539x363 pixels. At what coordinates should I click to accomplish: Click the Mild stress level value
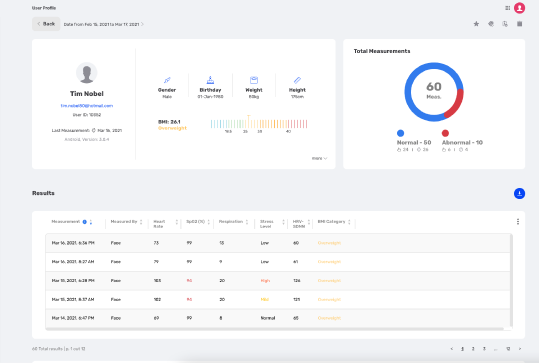pyautogui.click(x=264, y=300)
